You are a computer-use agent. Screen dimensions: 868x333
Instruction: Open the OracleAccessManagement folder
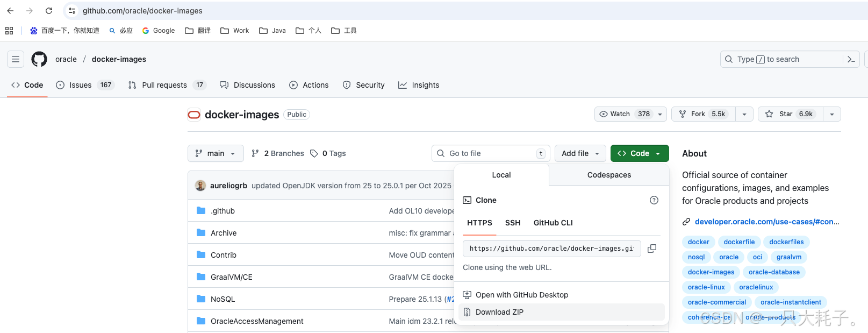[x=257, y=321]
